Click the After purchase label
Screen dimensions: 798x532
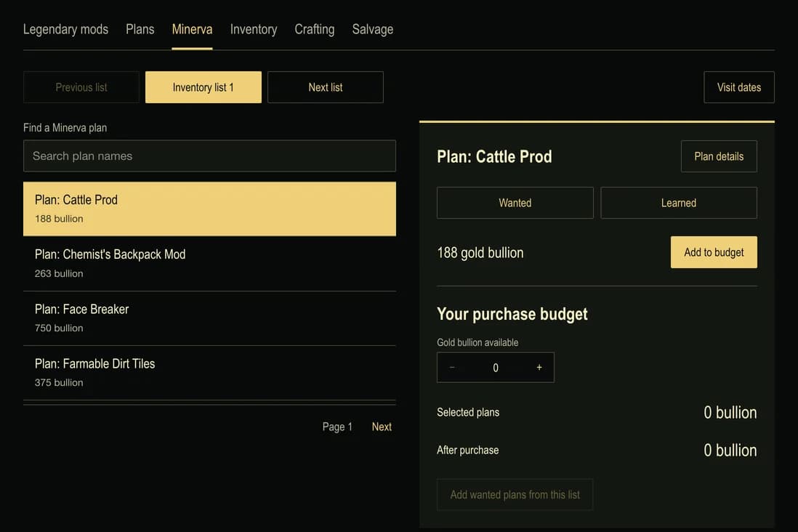(x=468, y=450)
